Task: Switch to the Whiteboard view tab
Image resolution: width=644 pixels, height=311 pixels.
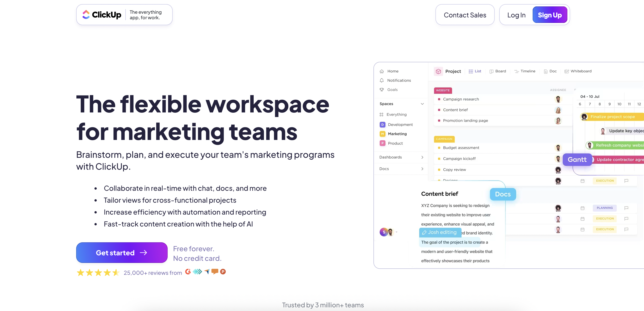Action: click(578, 71)
